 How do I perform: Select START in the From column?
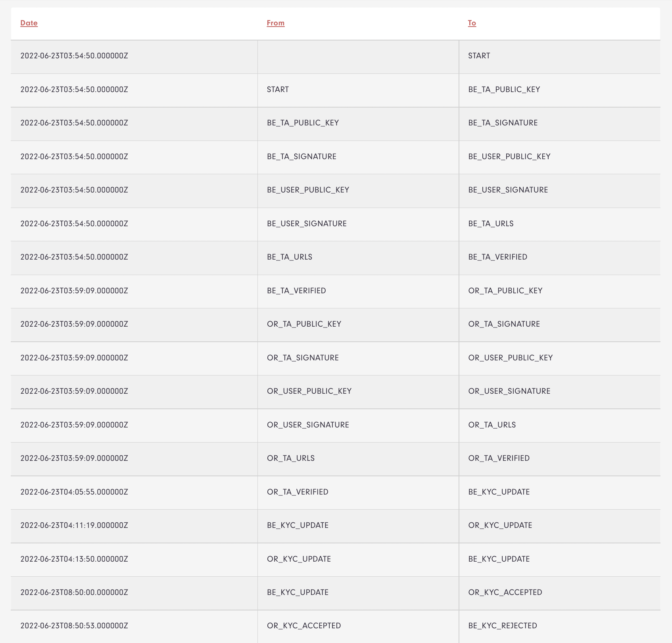pyautogui.click(x=278, y=89)
